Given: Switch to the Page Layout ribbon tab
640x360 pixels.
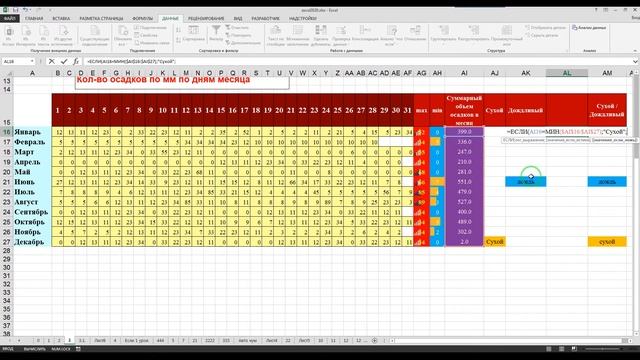Looking at the screenshot, I should [101, 18].
